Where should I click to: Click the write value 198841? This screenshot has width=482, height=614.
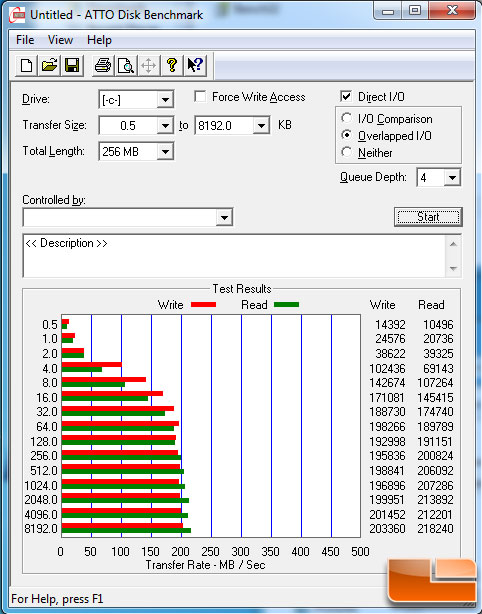387,471
